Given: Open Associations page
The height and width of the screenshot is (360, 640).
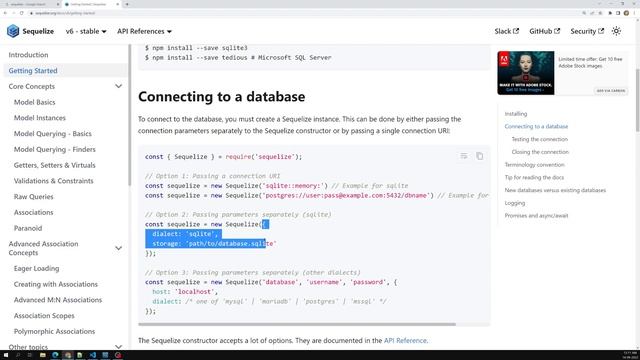Looking at the screenshot, I should point(33,212).
